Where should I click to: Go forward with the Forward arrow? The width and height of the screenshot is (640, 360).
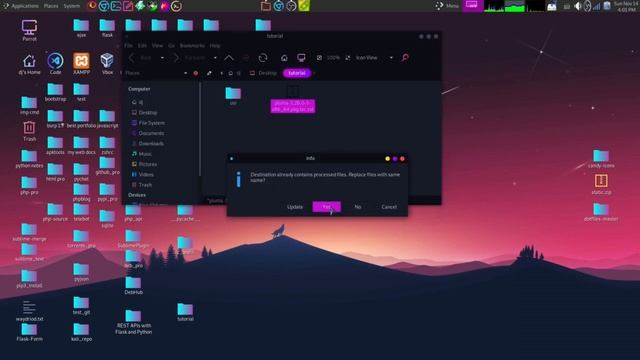(176, 58)
